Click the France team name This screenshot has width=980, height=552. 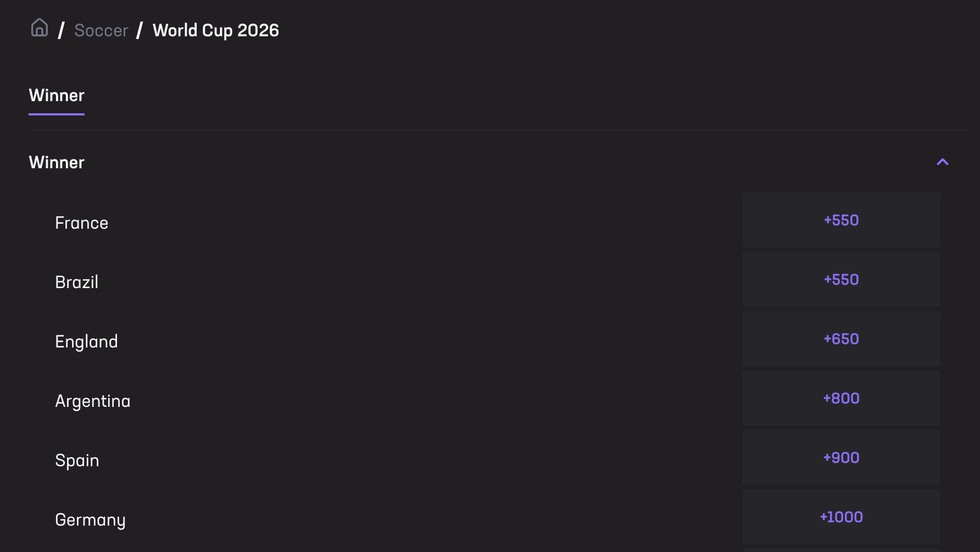pos(82,223)
